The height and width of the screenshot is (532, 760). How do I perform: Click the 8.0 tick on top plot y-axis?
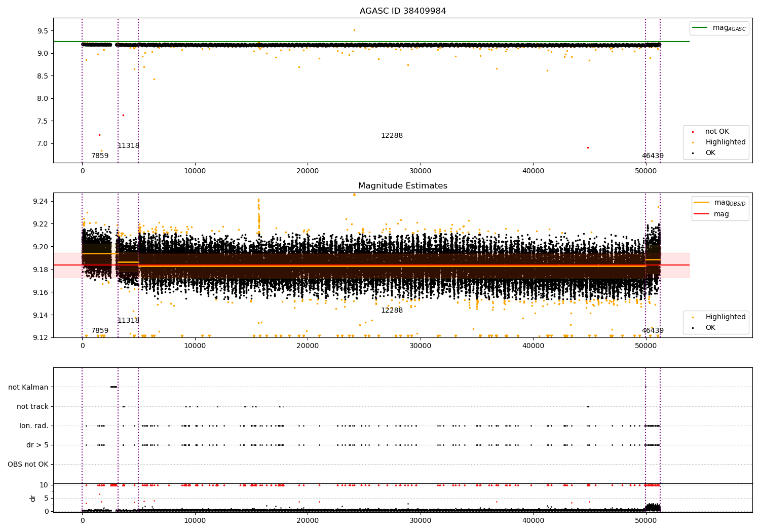pyautogui.click(x=43, y=99)
